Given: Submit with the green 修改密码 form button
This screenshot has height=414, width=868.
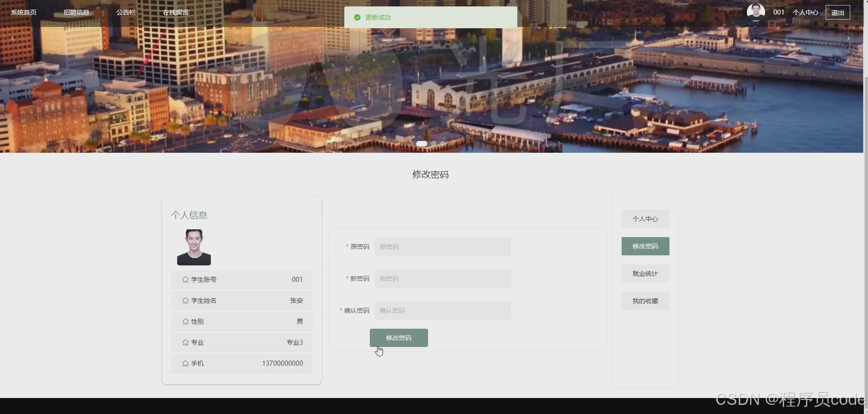Looking at the screenshot, I should point(399,338).
